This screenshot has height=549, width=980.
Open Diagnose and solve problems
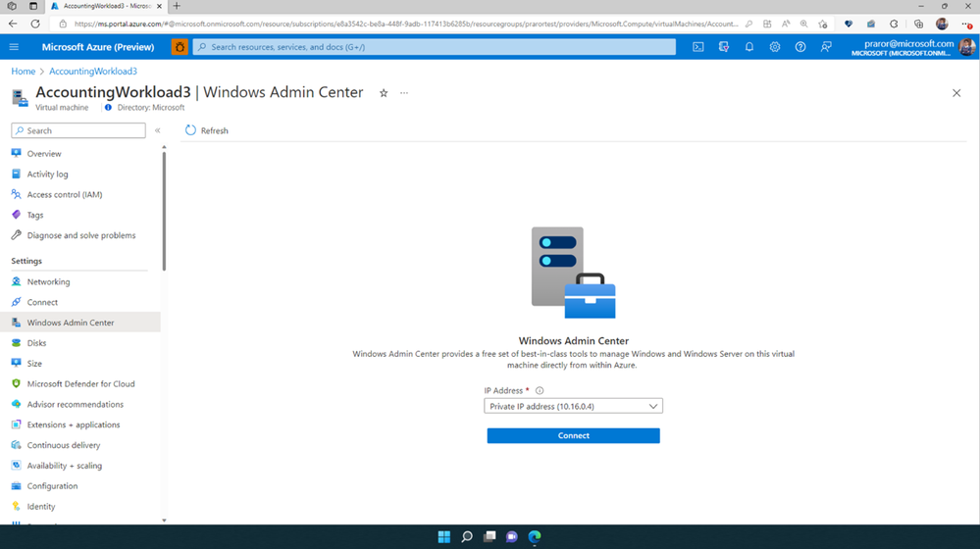tap(80, 235)
